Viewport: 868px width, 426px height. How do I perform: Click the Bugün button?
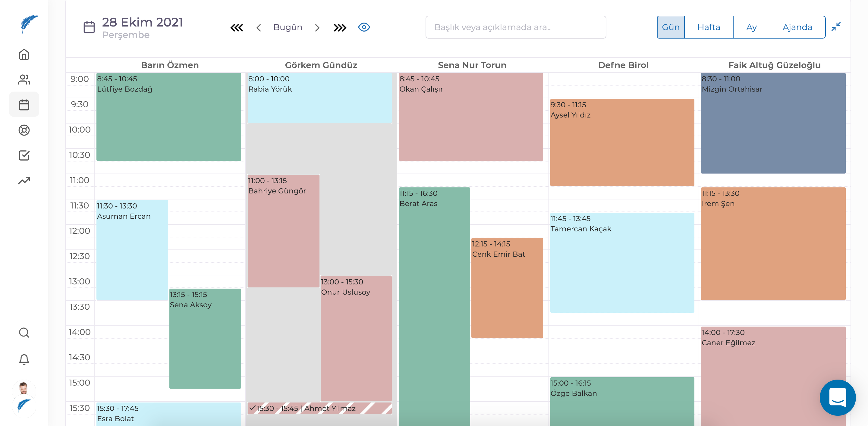(288, 27)
